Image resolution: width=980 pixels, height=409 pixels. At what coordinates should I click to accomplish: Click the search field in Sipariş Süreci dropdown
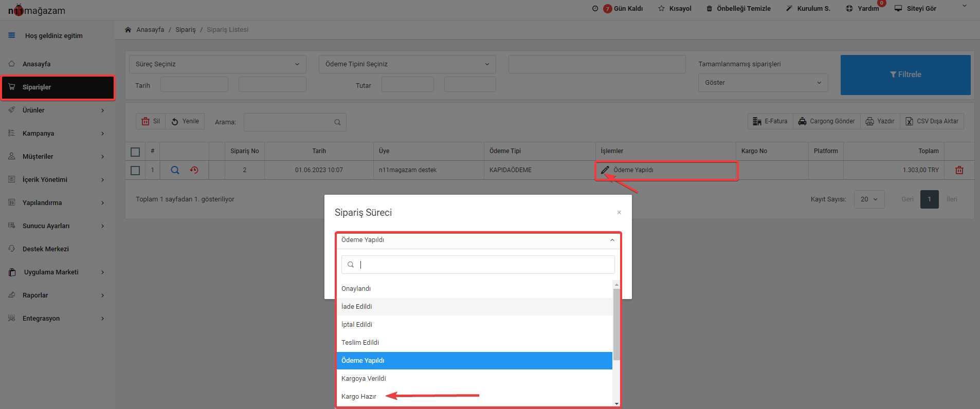(x=478, y=265)
